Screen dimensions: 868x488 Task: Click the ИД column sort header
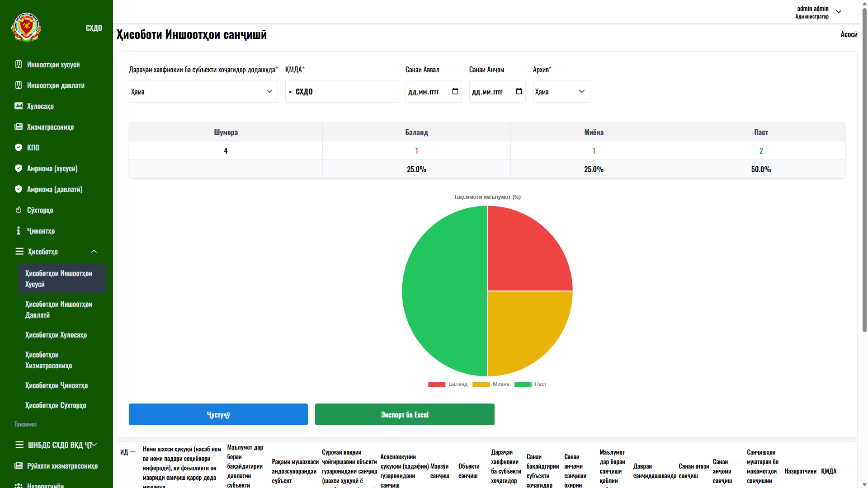pyautogui.click(x=128, y=452)
